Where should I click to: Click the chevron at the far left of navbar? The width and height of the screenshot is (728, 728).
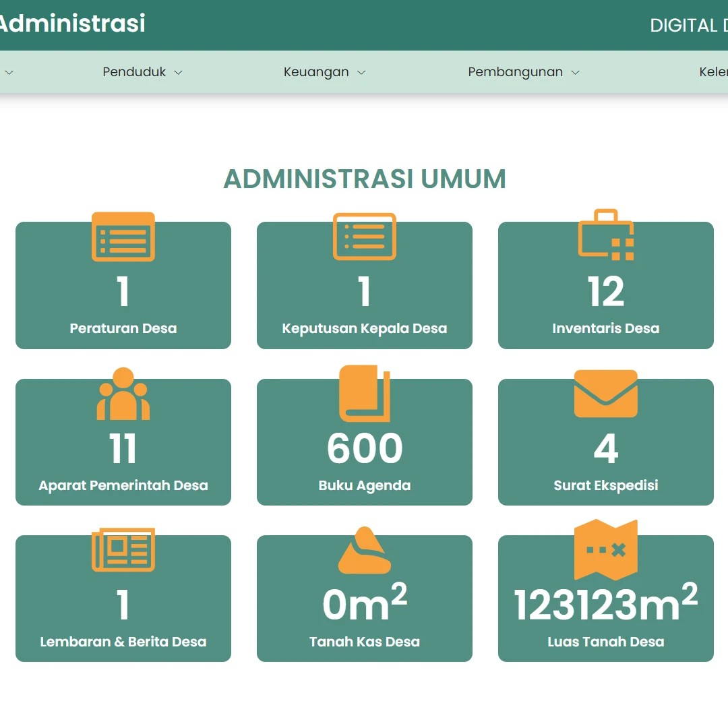click(x=9, y=72)
